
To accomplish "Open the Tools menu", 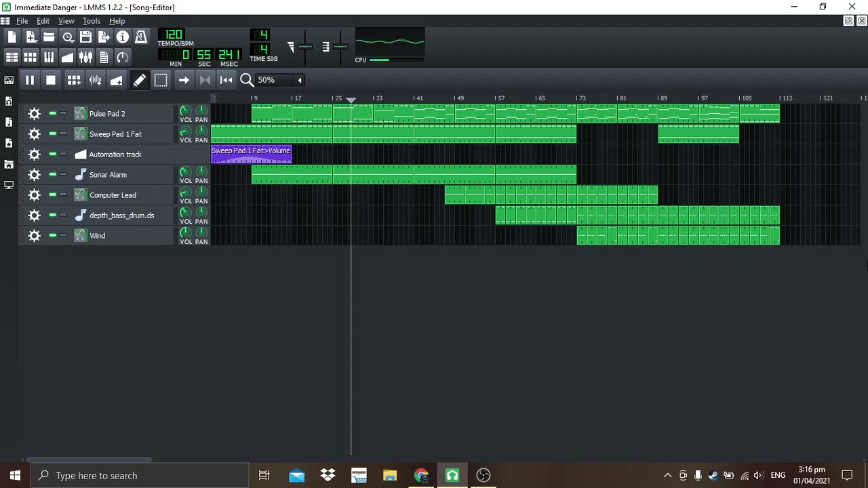I will (x=92, y=21).
